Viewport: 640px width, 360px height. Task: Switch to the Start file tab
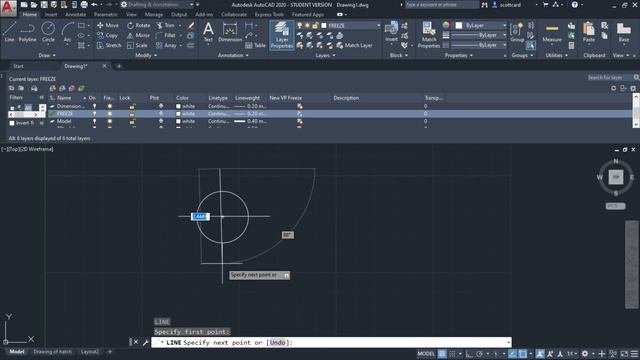click(18, 66)
